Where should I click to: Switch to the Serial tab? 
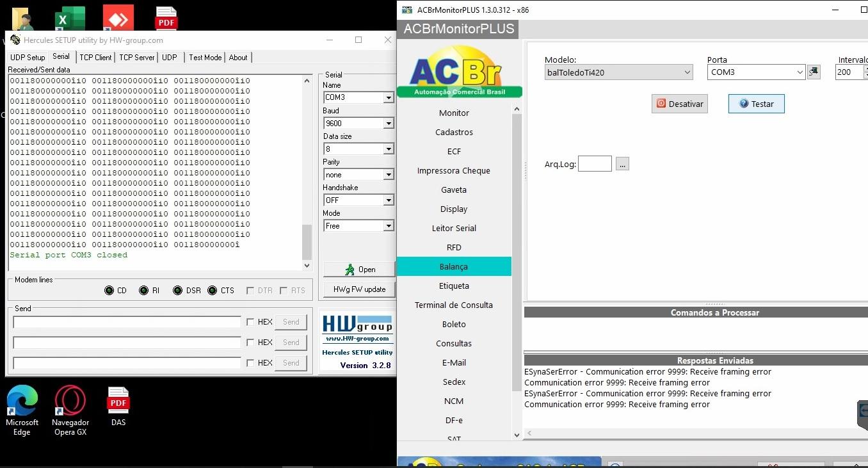coord(61,56)
